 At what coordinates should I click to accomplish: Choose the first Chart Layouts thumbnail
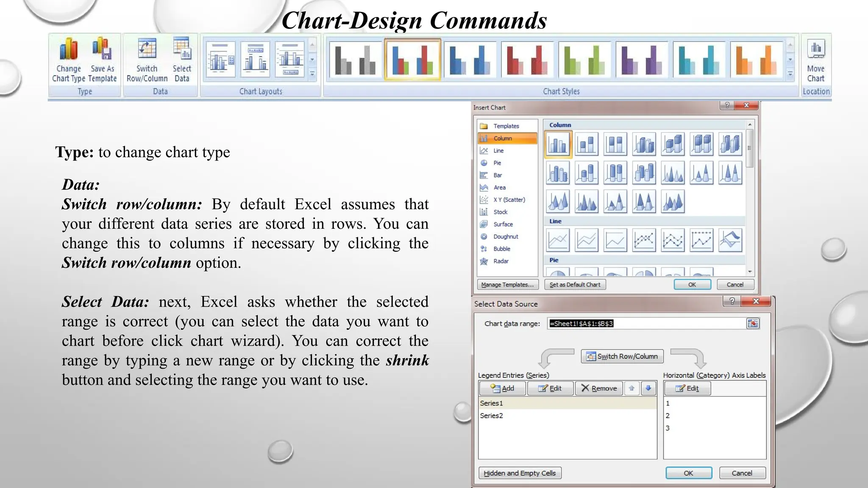[x=220, y=59]
